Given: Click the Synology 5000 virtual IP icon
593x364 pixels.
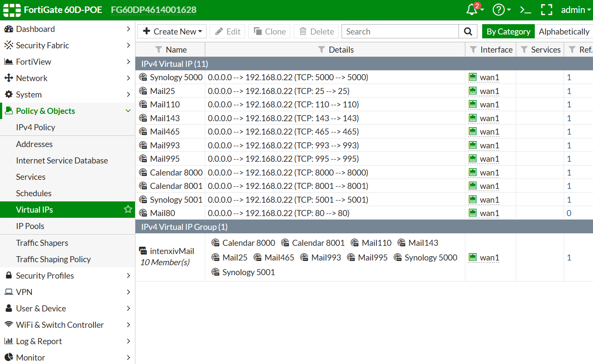Looking at the screenshot, I should (143, 77).
